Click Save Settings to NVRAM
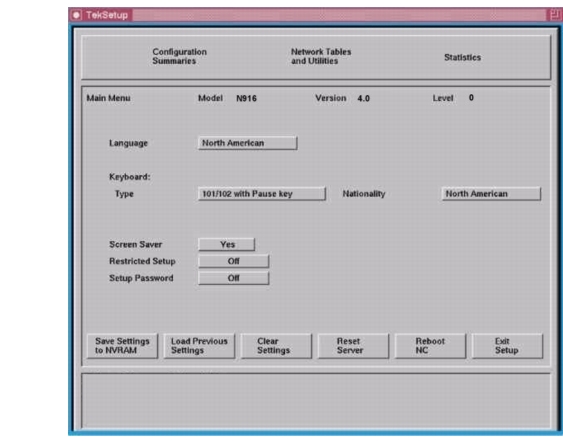Viewport: 563px width, 441px height. coord(122,346)
